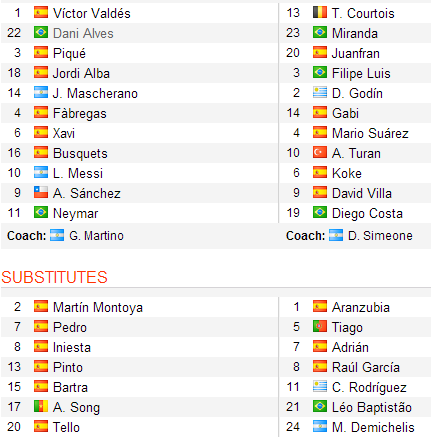Image resolution: width=431 pixels, height=442 pixels.
Task: Click the Chilean flag next to A. Sánchez
Action: (41, 192)
